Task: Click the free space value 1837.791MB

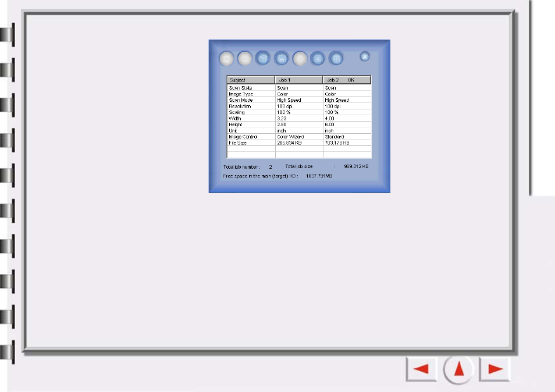Action: point(319,176)
